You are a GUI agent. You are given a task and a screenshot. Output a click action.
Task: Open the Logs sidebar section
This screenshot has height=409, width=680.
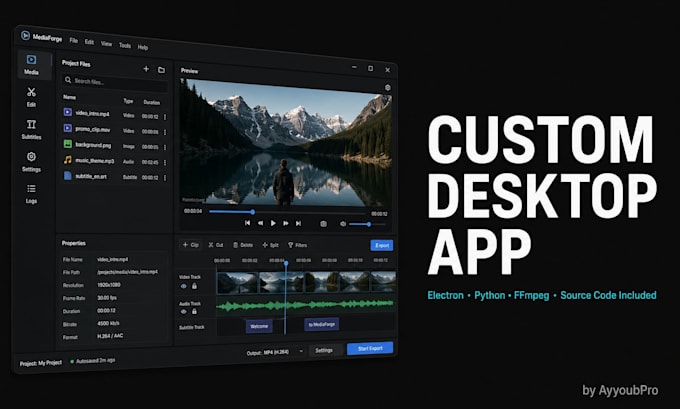31,193
